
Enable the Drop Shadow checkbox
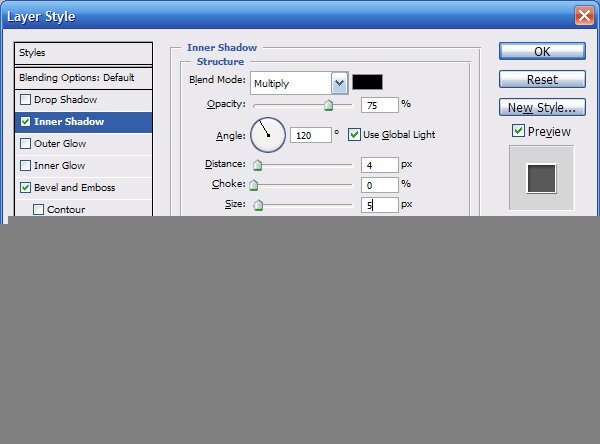pos(25,100)
